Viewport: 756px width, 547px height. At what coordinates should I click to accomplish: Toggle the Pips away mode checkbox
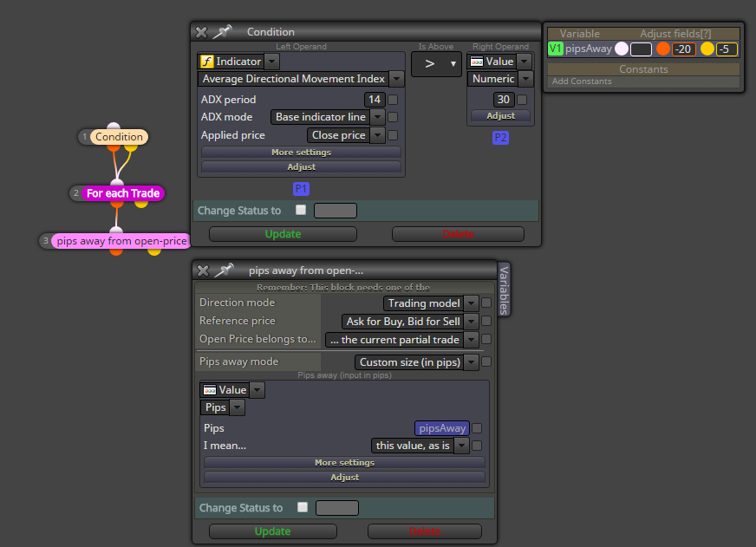tap(486, 361)
